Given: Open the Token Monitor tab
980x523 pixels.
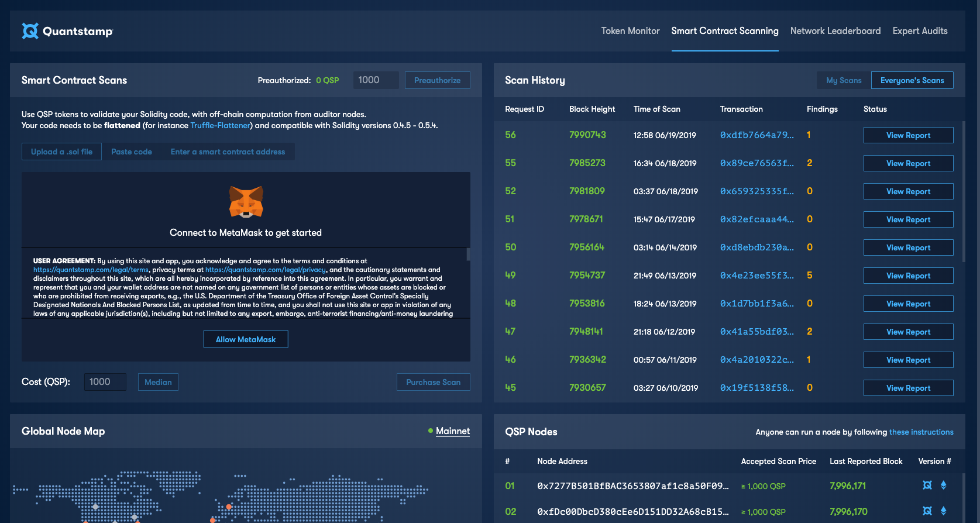Looking at the screenshot, I should coord(630,31).
